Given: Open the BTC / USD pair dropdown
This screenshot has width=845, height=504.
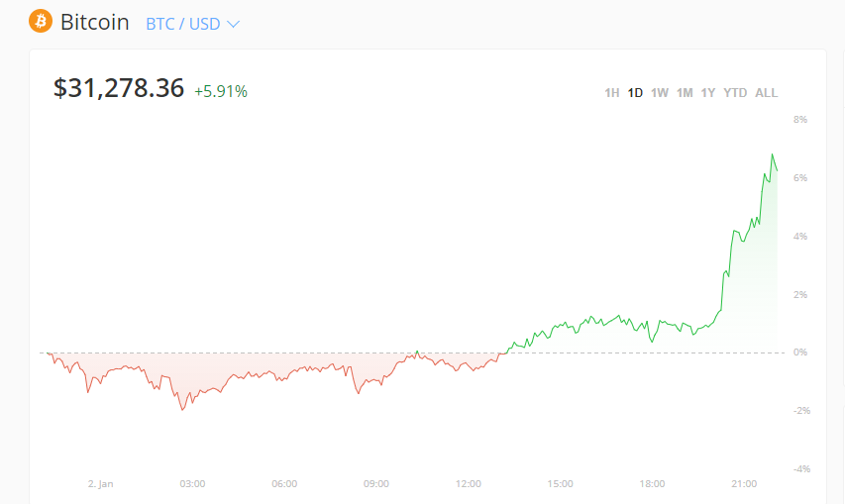Looking at the screenshot, I should [x=192, y=24].
